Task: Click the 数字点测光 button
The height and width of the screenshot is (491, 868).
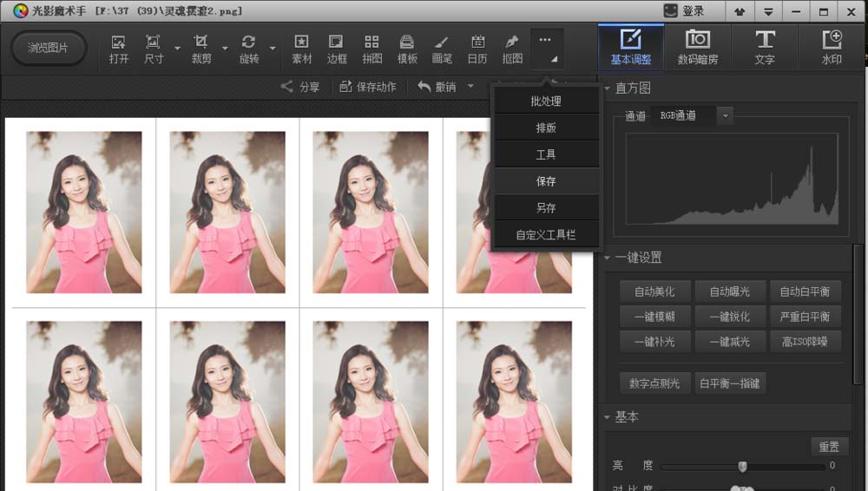Action: coord(654,383)
